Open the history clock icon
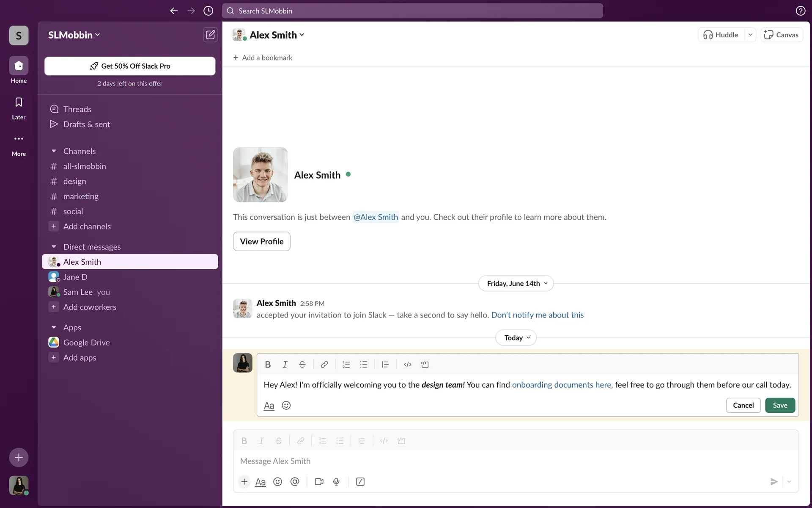812x508 pixels. (208, 11)
